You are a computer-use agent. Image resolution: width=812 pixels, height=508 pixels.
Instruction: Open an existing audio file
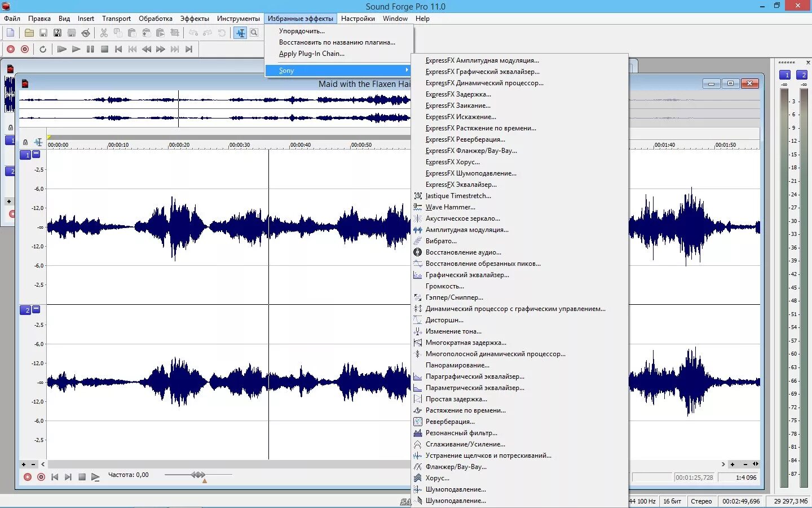point(29,32)
